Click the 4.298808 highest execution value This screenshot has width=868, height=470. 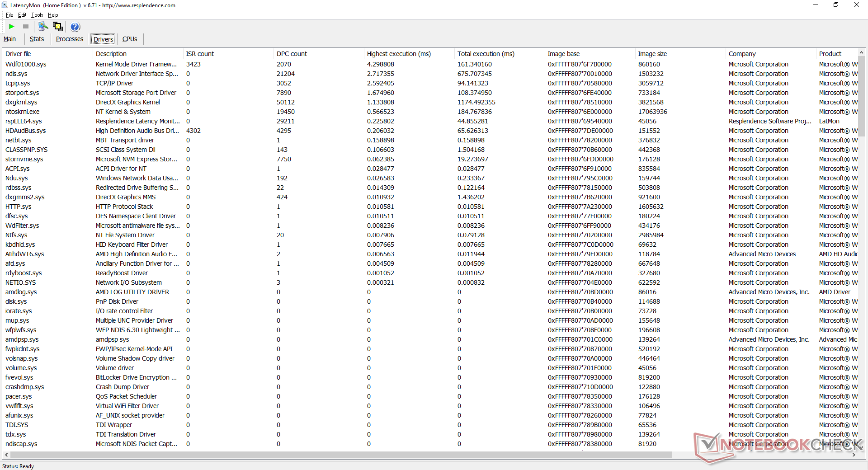[381, 64]
